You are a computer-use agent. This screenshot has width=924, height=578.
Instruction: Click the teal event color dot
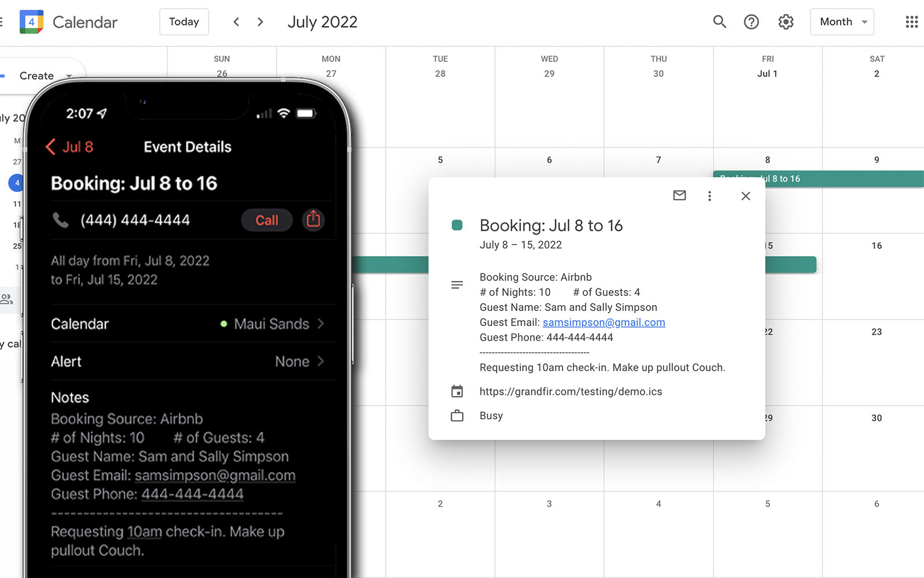coord(457,225)
